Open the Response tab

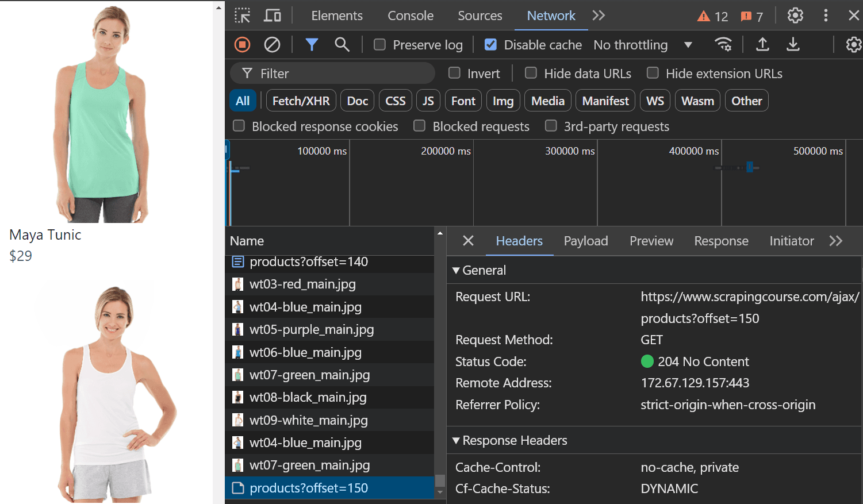click(x=721, y=241)
